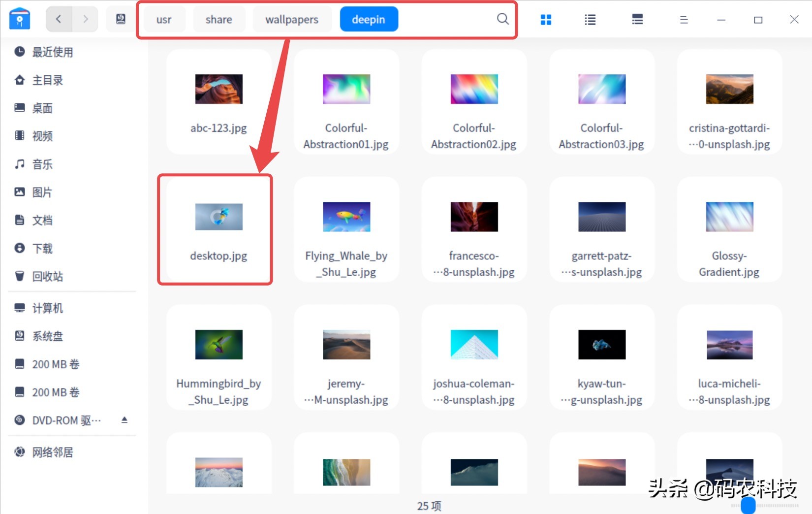The height and width of the screenshot is (514, 812).
Task: Open the search icon in address bar
Action: click(x=502, y=19)
